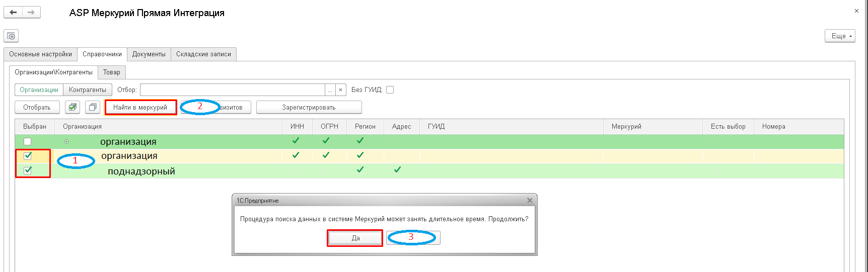The width and height of the screenshot is (868, 272).
Task: Click the Адрес checkmark in поднадзорный row
Action: click(397, 170)
